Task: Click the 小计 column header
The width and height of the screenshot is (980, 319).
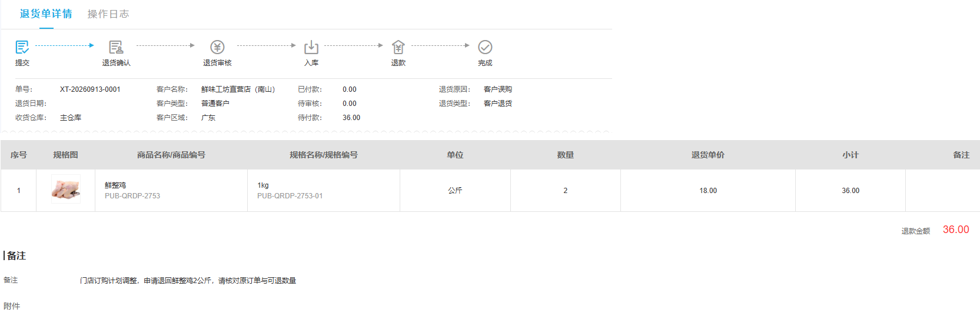Action: pos(851,155)
